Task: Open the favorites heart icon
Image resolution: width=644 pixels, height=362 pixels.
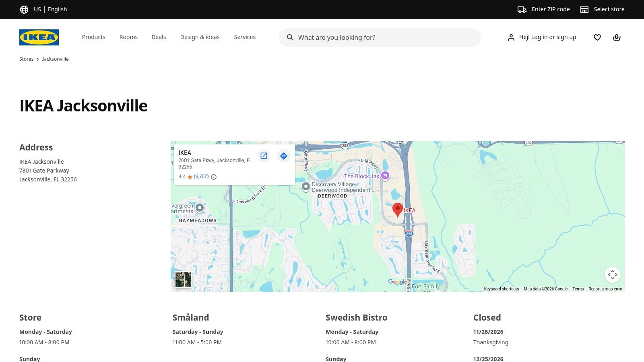Action: pos(597,37)
